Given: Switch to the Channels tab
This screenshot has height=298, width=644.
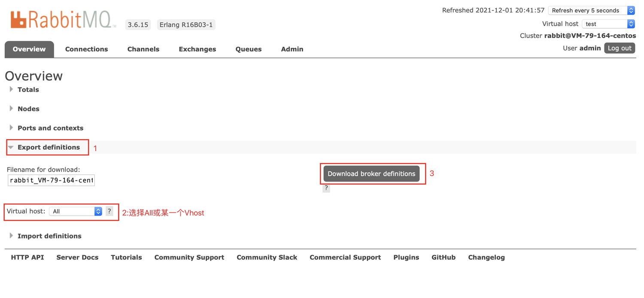Looking at the screenshot, I should coord(143,49).
